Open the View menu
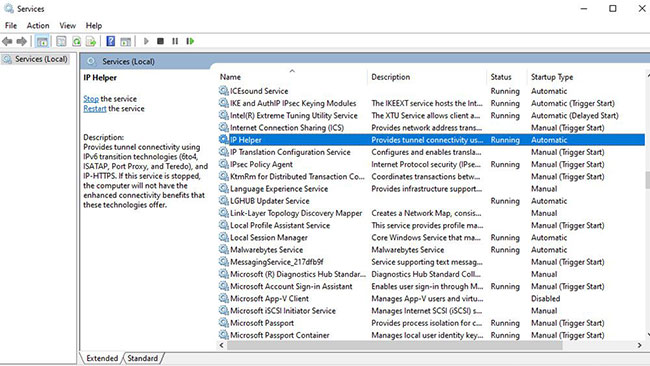Viewport: 650px width, 366px height. click(67, 26)
